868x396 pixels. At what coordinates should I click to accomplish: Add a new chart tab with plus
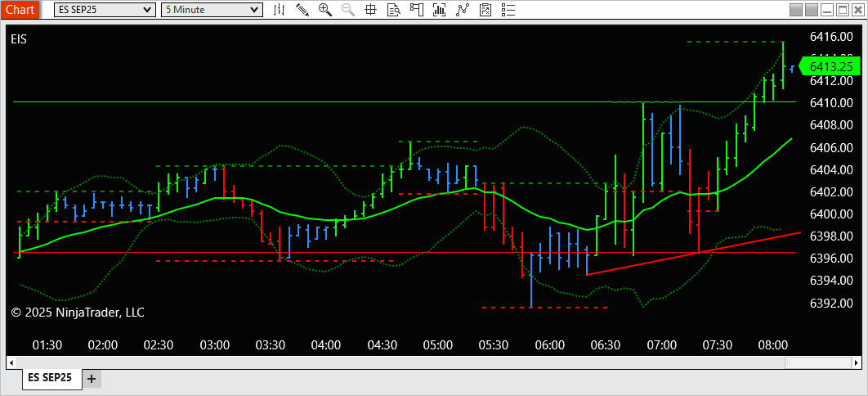92,379
